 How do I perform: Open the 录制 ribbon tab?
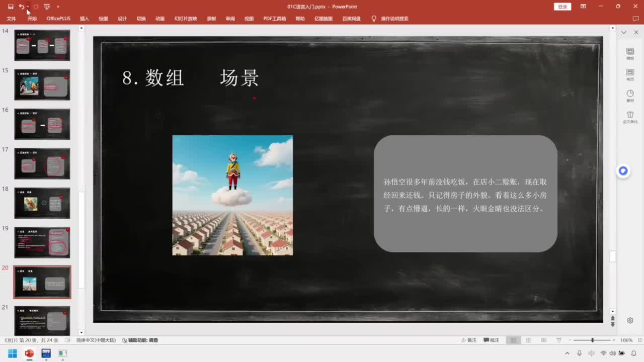211,19
